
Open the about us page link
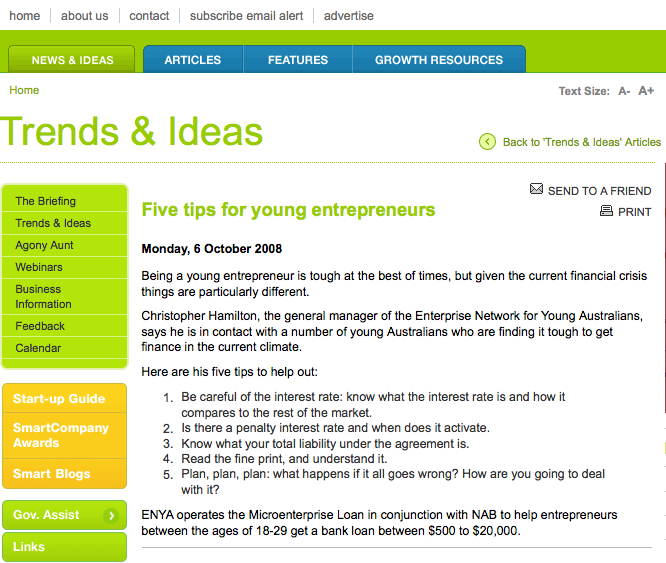[x=85, y=16]
